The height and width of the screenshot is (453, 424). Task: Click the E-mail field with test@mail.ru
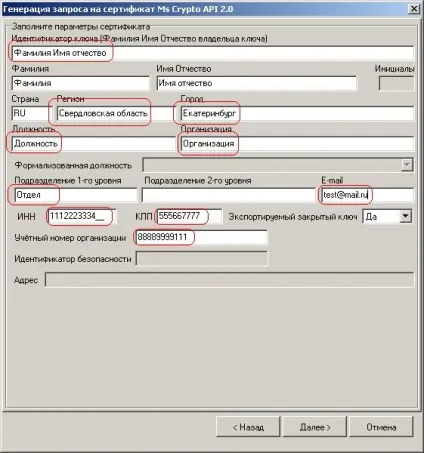tap(367, 195)
